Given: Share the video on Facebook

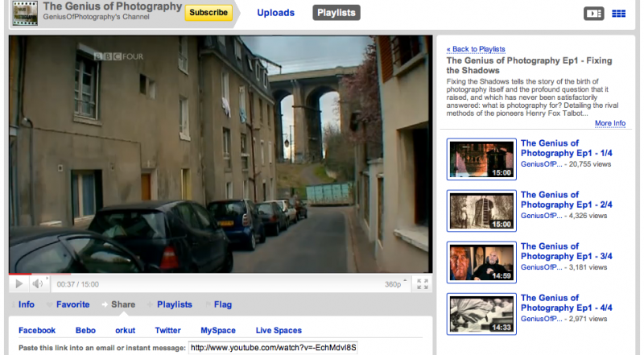Looking at the screenshot, I should pos(37,330).
